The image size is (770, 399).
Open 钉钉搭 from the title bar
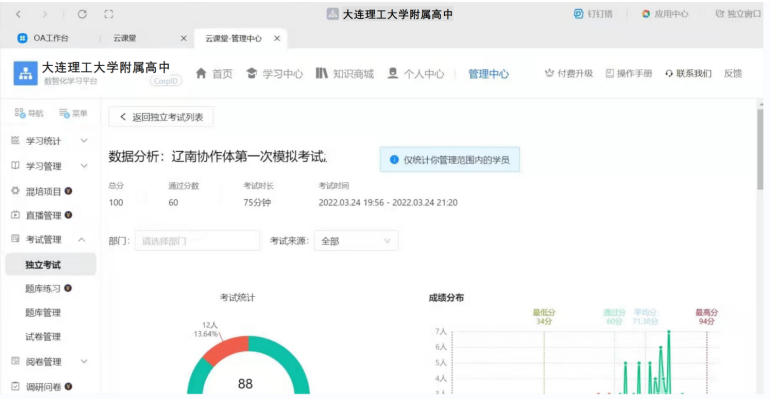[593, 14]
